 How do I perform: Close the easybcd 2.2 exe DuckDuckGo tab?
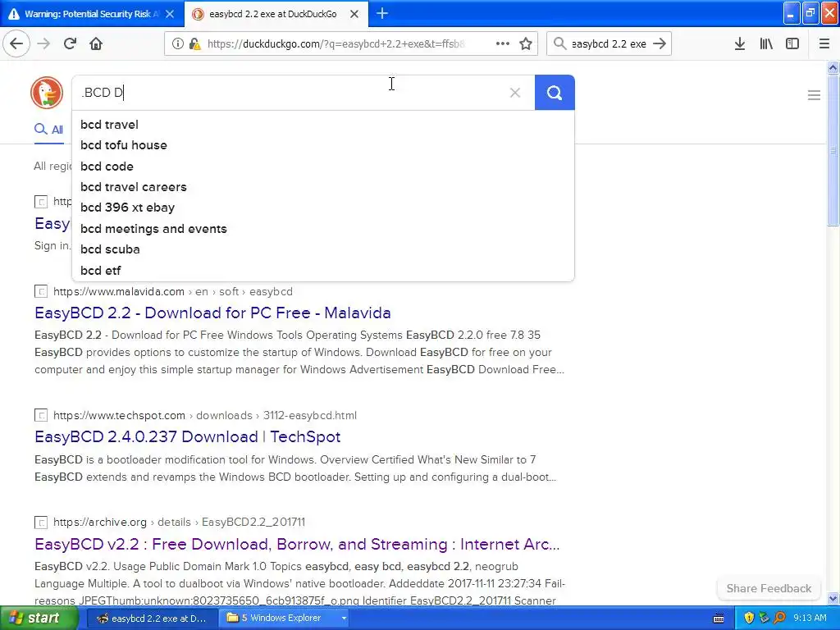[x=354, y=14]
